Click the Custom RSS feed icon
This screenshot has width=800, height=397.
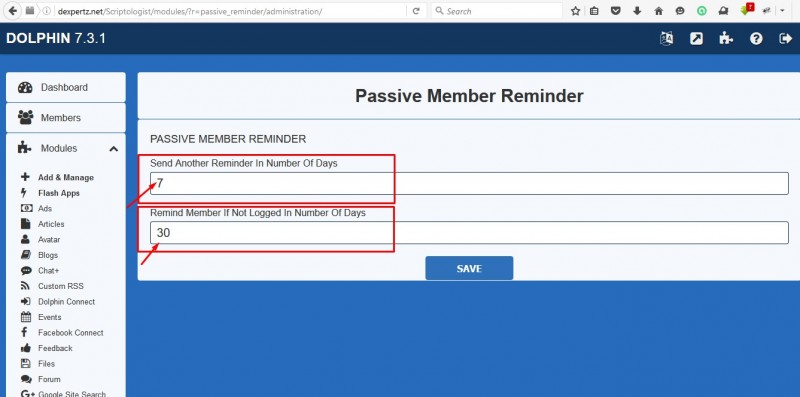coord(25,286)
